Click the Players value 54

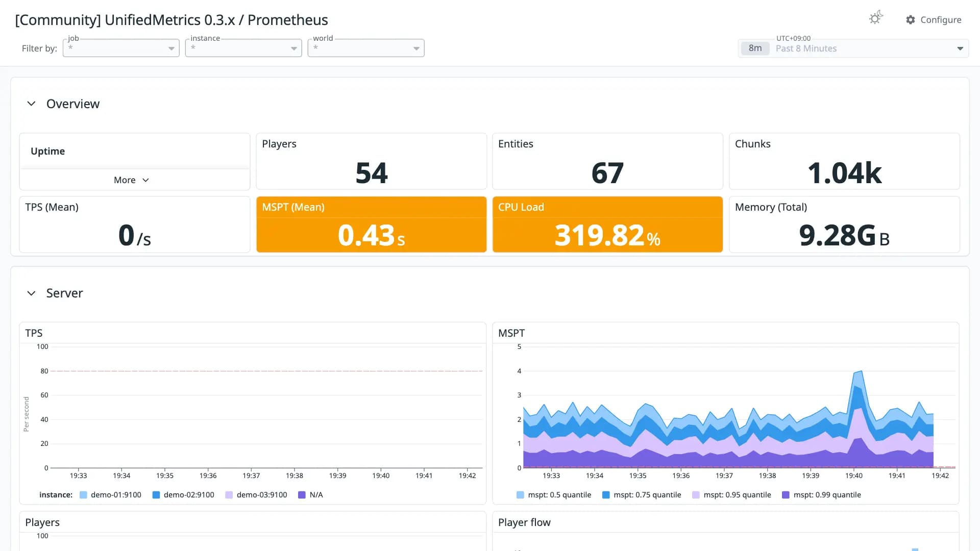(x=372, y=172)
